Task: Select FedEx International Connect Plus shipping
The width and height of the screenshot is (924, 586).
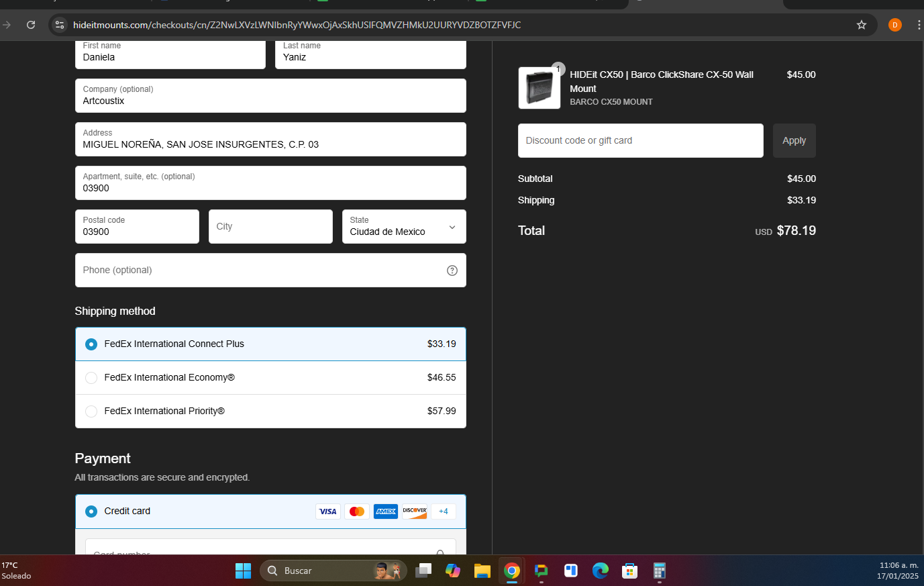Action: [270, 344]
